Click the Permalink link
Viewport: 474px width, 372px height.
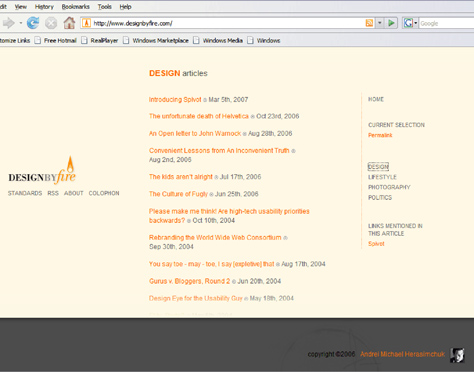(380, 135)
